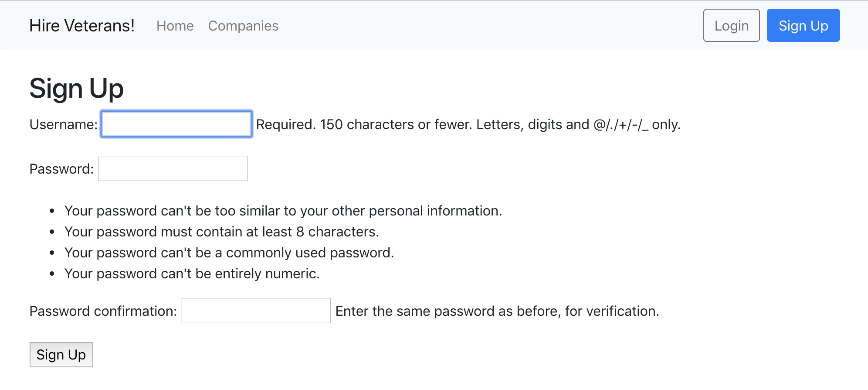Click the "commonly used password" rule

(229, 253)
